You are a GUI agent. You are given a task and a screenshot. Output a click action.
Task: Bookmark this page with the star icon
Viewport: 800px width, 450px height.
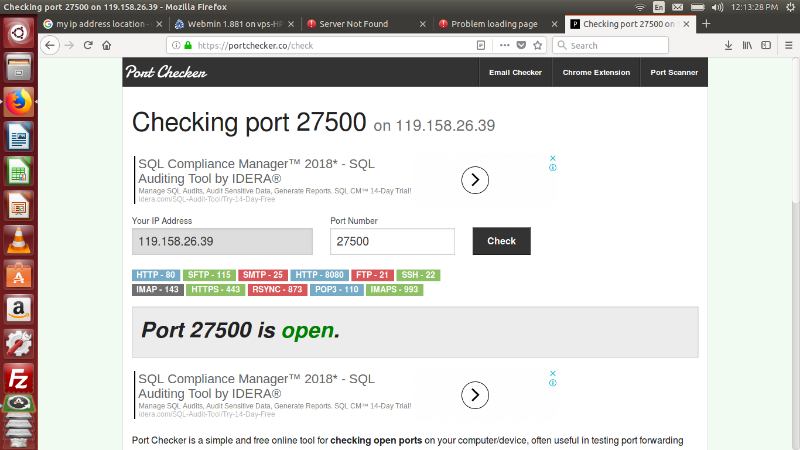[x=538, y=45]
